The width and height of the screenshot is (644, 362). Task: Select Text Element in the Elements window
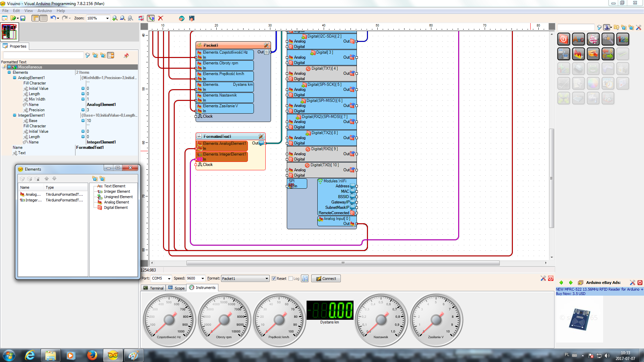pos(114,186)
